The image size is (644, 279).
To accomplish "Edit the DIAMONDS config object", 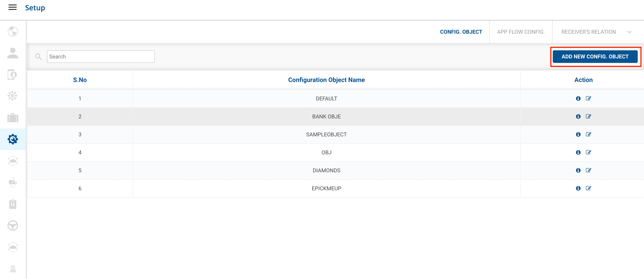I will pos(588,170).
